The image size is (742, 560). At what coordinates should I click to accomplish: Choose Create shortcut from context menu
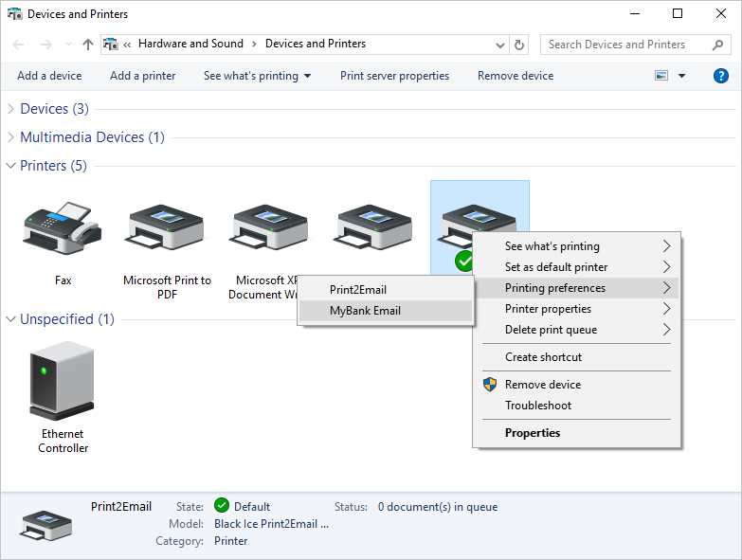pyautogui.click(x=576, y=357)
